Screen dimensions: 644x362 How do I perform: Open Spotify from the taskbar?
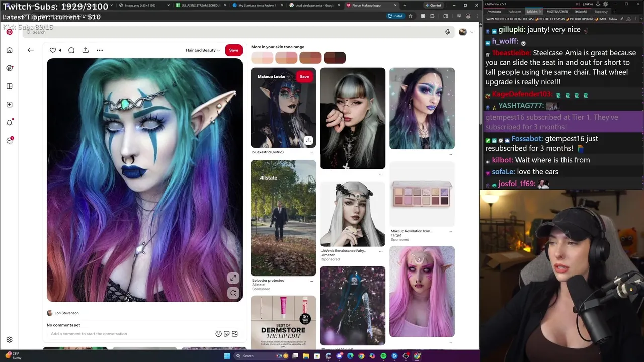tap(383, 356)
